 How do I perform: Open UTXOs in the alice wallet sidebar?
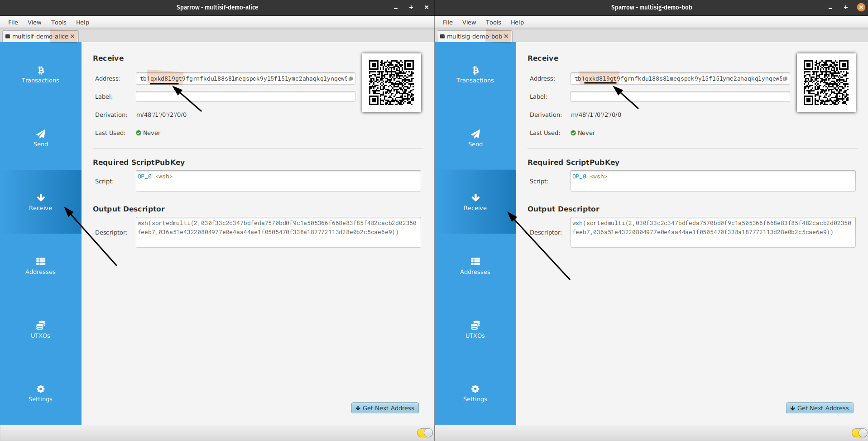point(40,330)
